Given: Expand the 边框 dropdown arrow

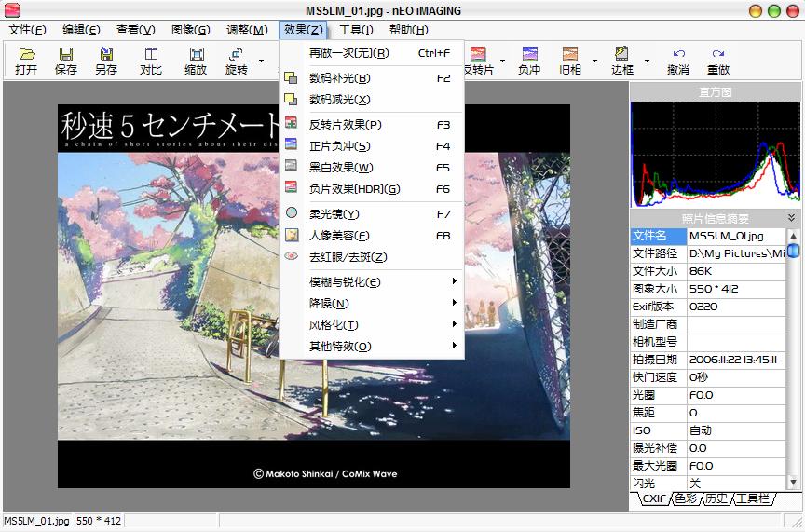Looking at the screenshot, I should pyautogui.click(x=647, y=61).
